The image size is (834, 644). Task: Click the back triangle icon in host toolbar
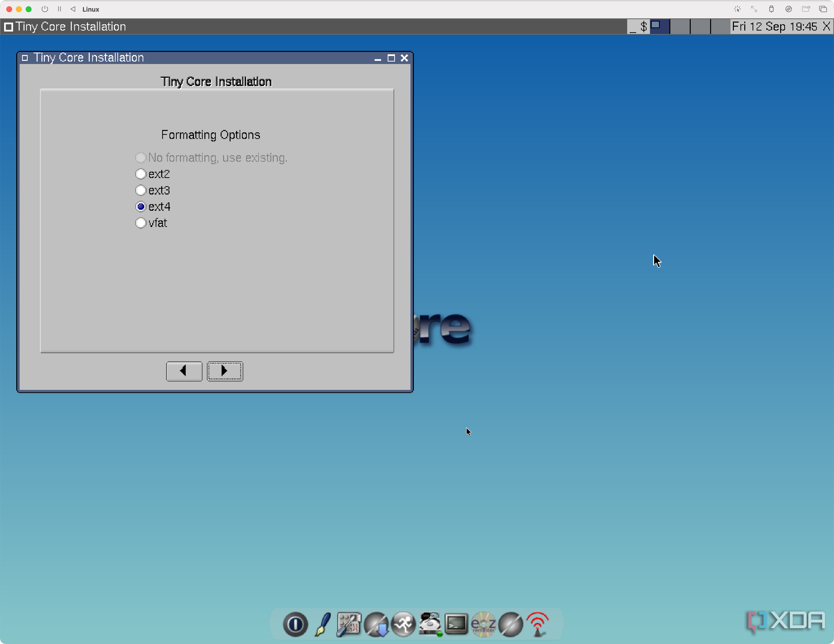pos(73,9)
